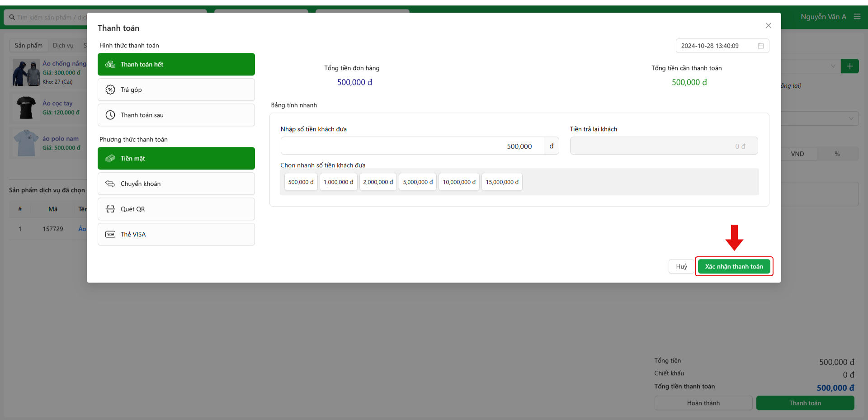
Task: Cancel payment with the Huỷ button
Action: coord(681,267)
